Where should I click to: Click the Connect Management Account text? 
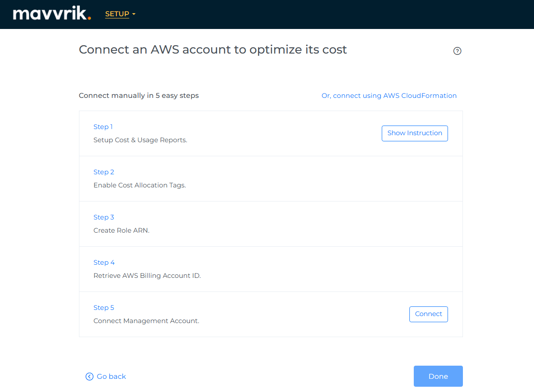point(146,321)
